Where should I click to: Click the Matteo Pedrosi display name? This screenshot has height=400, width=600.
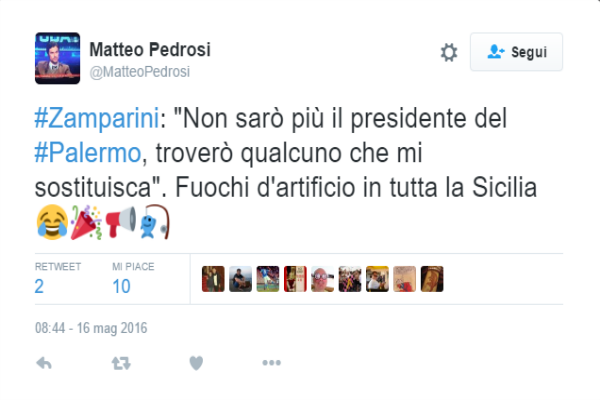pyautogui.click(x=150, y=50)
